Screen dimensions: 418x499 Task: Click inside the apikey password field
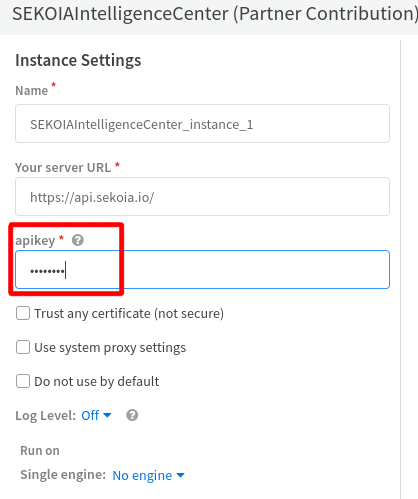tap(202, 269)
